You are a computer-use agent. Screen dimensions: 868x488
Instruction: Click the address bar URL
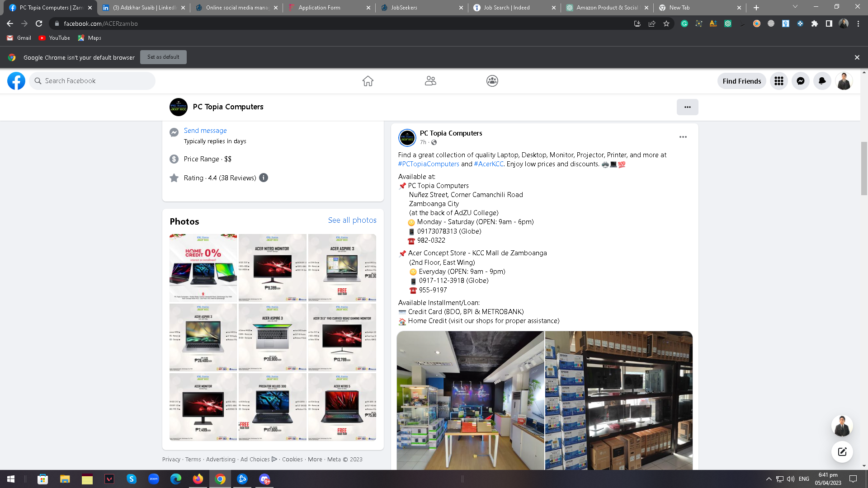point(100,23)
